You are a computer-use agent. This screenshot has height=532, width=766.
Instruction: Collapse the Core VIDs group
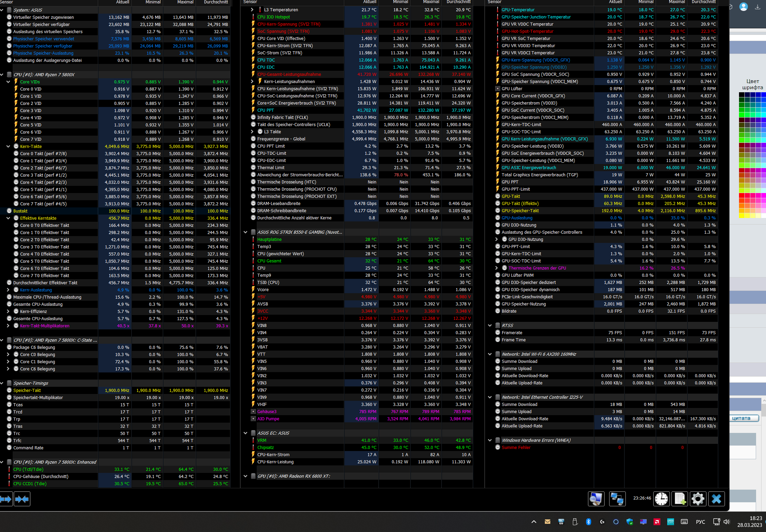click(8, 82)
